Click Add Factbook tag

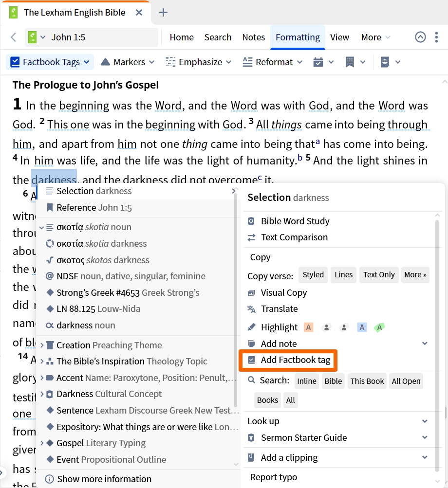pos(296,360)
